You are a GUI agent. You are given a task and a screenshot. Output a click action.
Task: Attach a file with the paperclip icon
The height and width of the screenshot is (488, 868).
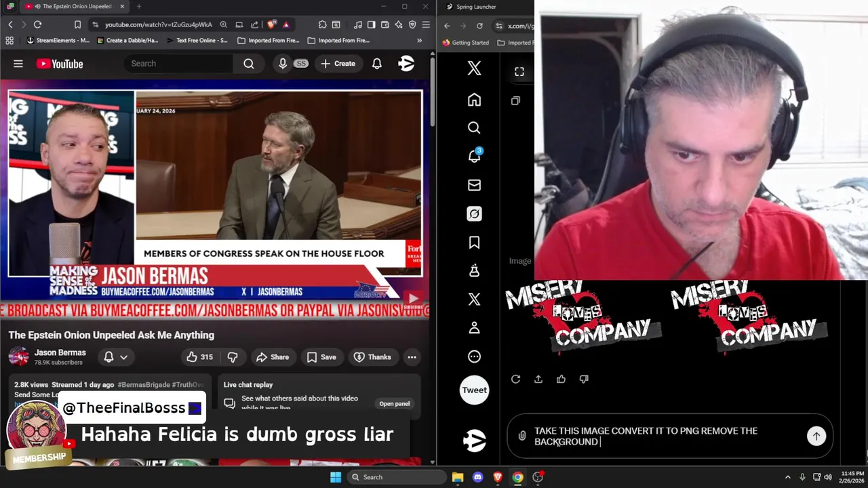(x=521, y=436)
